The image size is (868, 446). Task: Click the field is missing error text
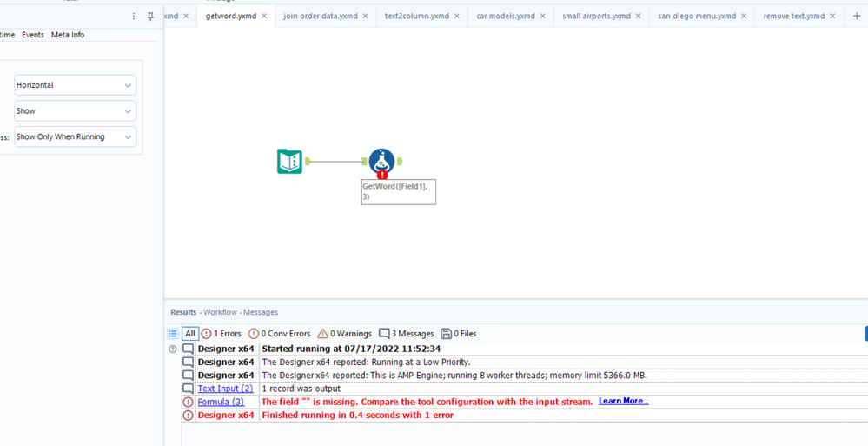coord(427,402)
